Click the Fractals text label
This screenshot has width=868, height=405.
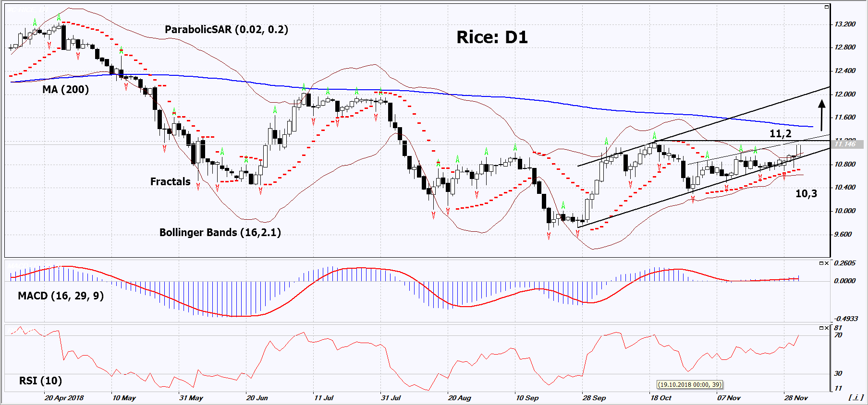coord(170,182)
